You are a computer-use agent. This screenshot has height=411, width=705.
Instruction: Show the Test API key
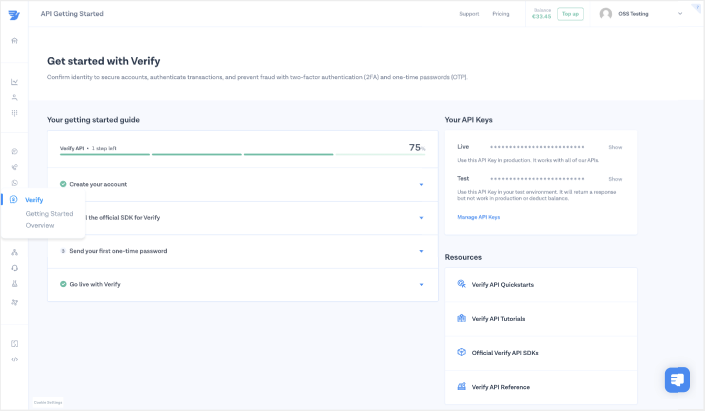(x=615, y=178)
